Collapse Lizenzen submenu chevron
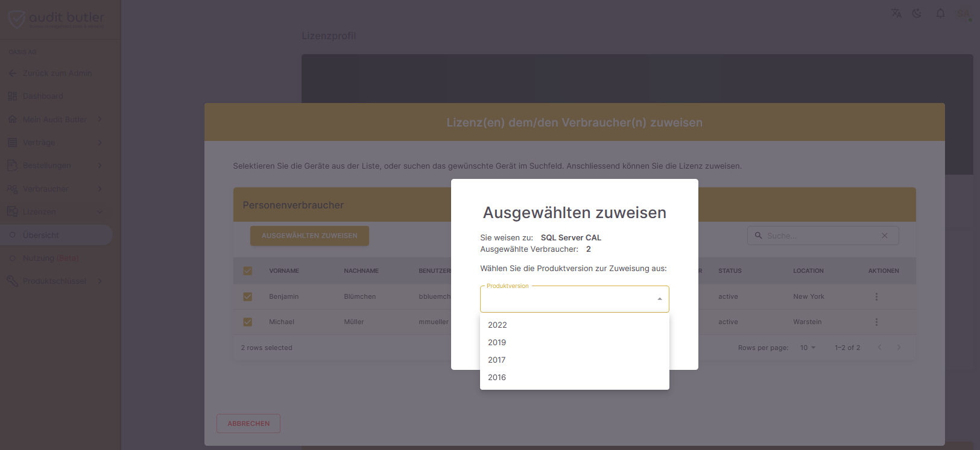This screenshot has width=980, height=450. coord(100,212)
